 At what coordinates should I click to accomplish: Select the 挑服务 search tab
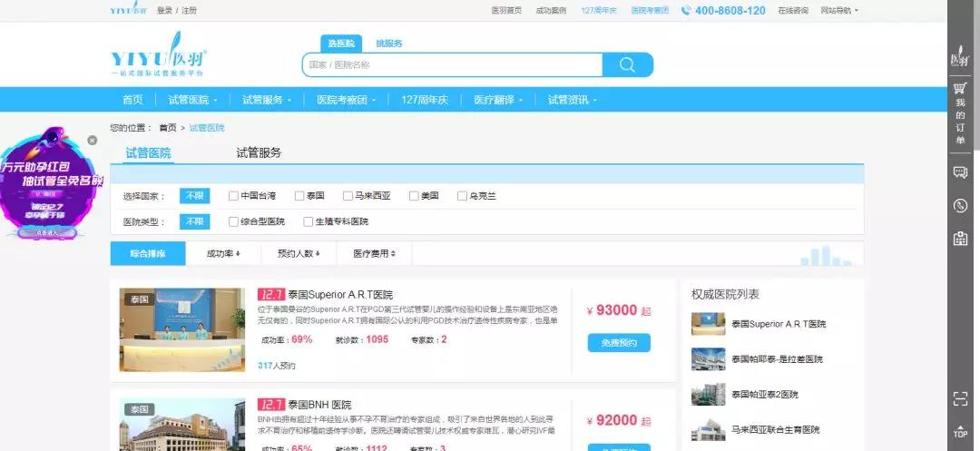[388, 44]
